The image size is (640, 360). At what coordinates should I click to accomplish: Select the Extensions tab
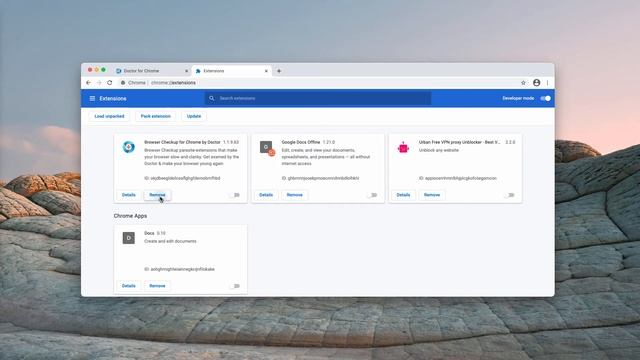231,71
